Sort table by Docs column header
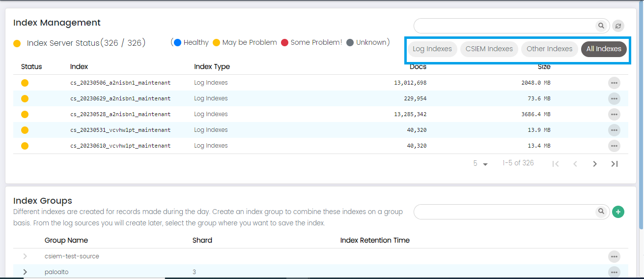 (x=418, y=66)
